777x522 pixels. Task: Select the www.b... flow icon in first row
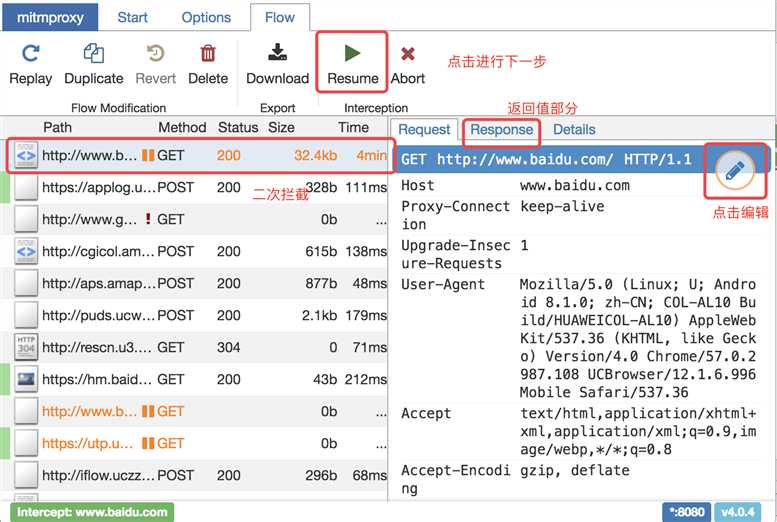(x=26, y=156)
